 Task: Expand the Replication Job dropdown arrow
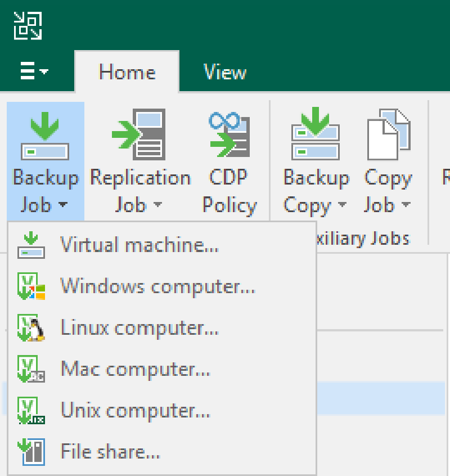(158, 204)
